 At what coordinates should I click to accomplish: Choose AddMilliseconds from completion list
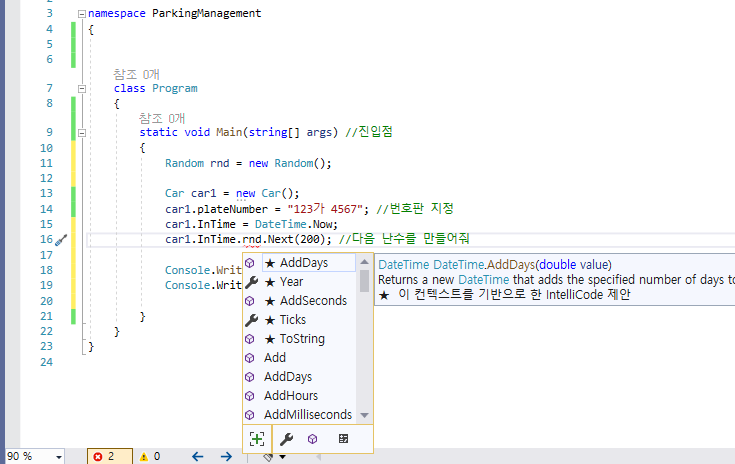click(x=308, y=415)
